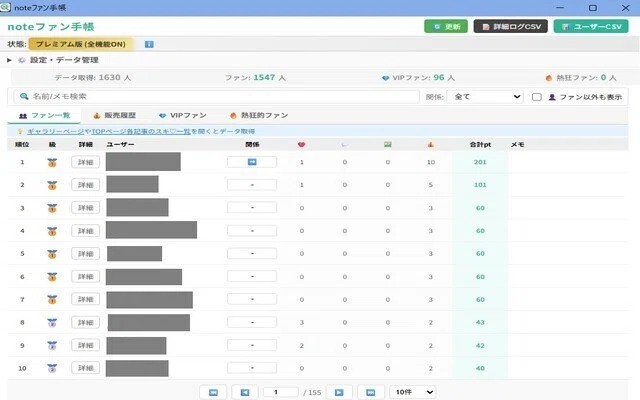Viewport: 640px width, 400px height.
Task: Click the noteファン手帳 app icon in the title bar
Action: [5, 7]
